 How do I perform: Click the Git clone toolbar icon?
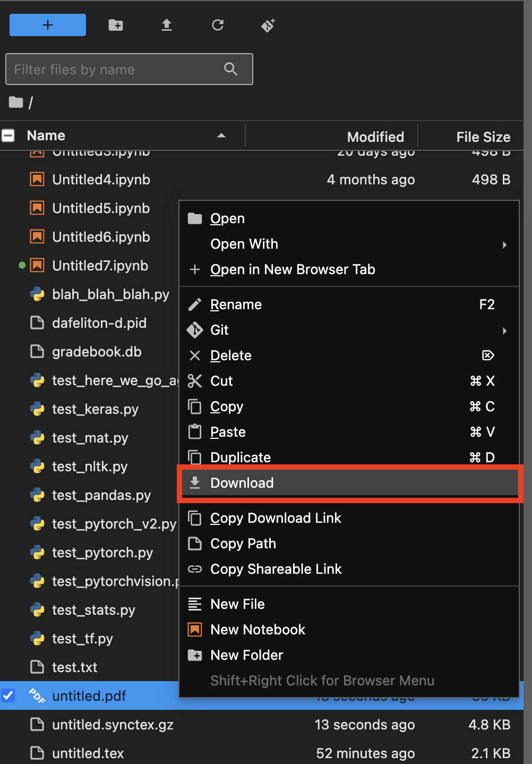coord(268,25)
